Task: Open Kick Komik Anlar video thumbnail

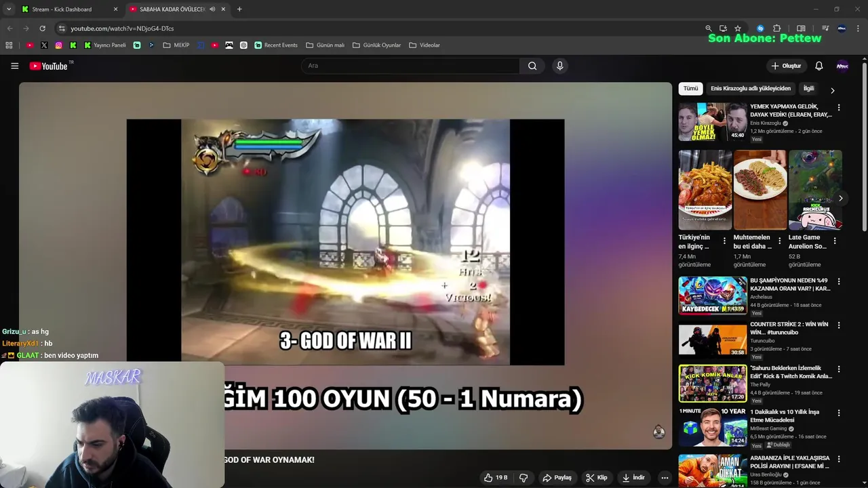Action: pyautogui.click(x=713, y=384)
